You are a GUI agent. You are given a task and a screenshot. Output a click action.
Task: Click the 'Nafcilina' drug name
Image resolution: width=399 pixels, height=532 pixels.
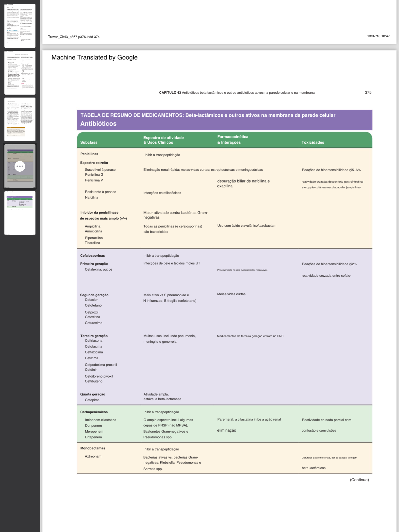91,198
